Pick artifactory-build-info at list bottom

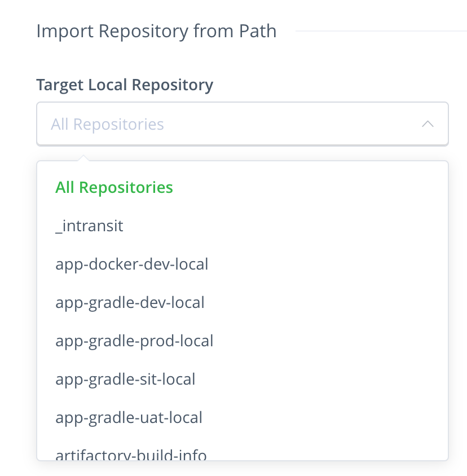(131, 454)
